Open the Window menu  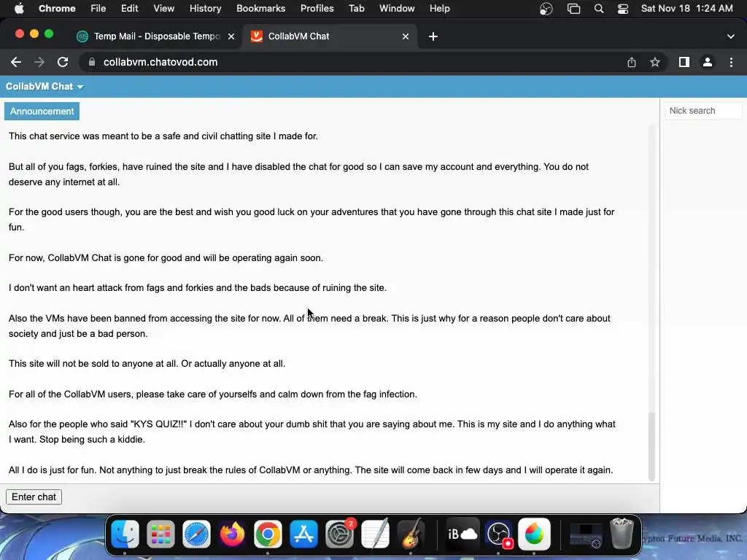point(397,8)
